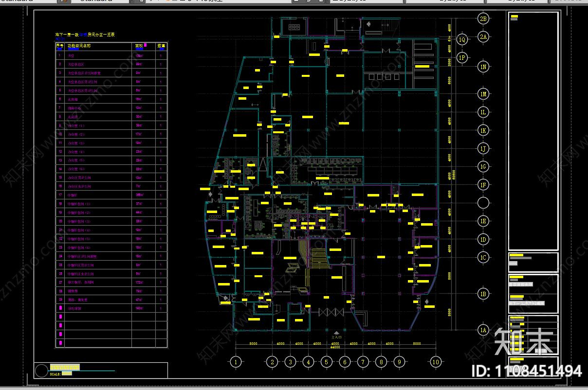Viewport: 588px width, 390px height.
Task: Click table cell 办公室（1）
Action: tap(76, 125)
